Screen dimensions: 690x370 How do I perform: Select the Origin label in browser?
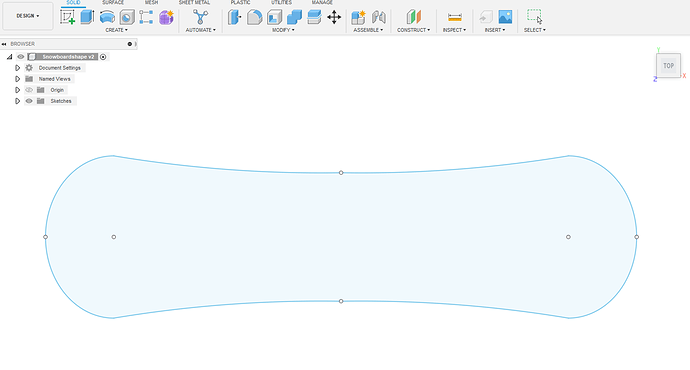pos(57,90)
